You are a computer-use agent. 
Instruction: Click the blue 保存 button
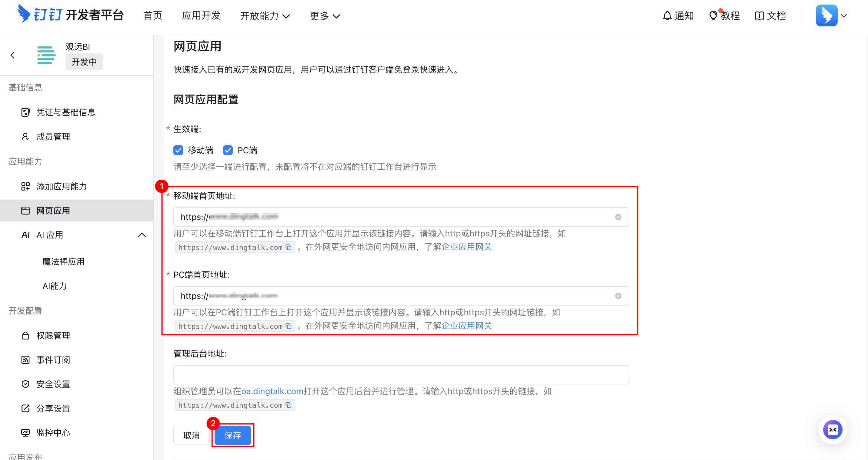(x=232, y=435)
